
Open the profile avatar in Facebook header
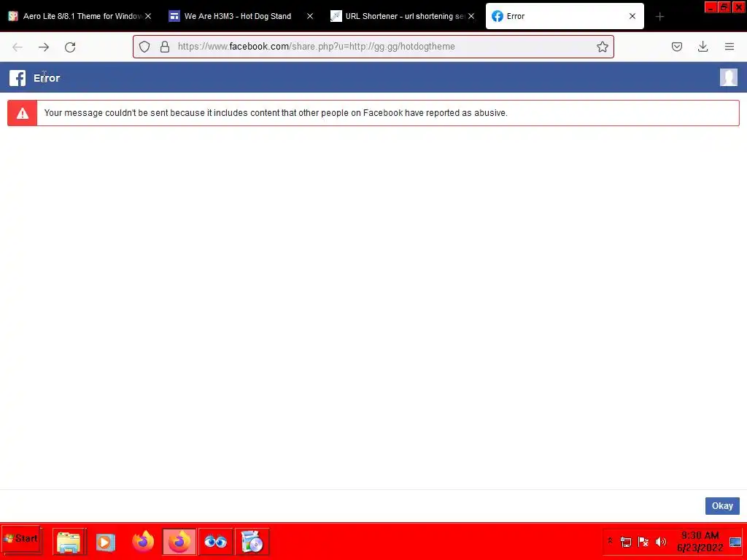click(x=729, y=77)
